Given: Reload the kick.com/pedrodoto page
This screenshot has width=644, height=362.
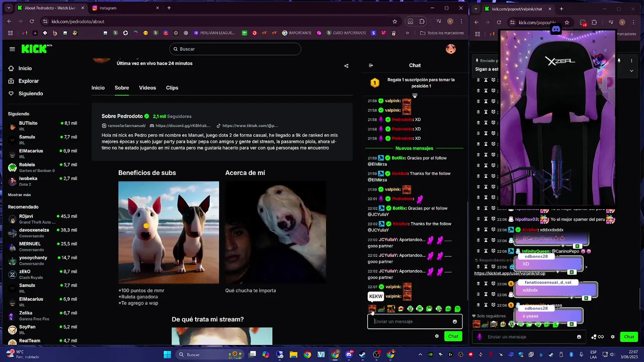Looking at the screenshot, I should [x=32, y=22].
